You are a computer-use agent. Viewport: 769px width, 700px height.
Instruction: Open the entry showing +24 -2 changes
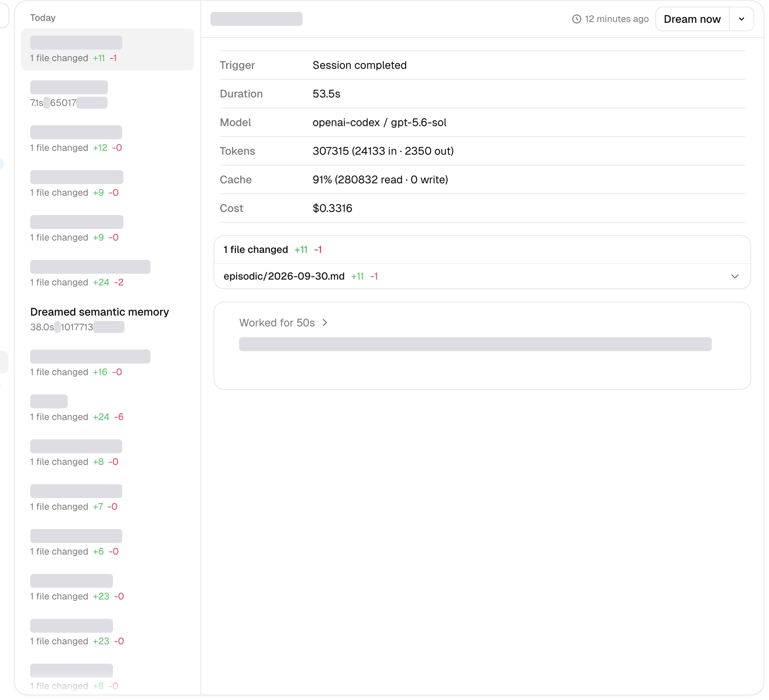click(108, 274)
